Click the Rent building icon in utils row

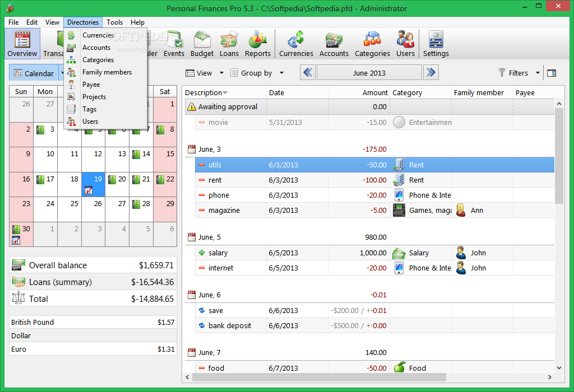399,165
